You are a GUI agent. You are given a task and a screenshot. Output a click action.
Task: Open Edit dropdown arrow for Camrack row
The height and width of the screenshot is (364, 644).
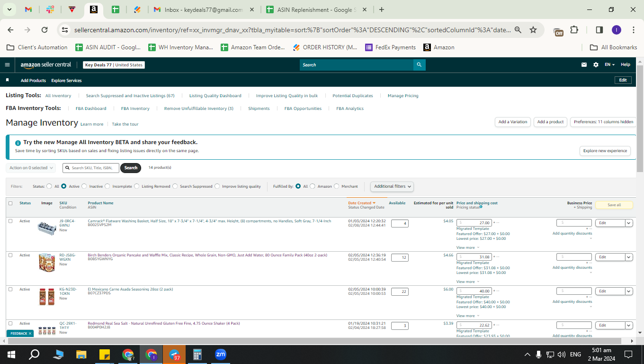pyautogui.click(x=629, y=223)
